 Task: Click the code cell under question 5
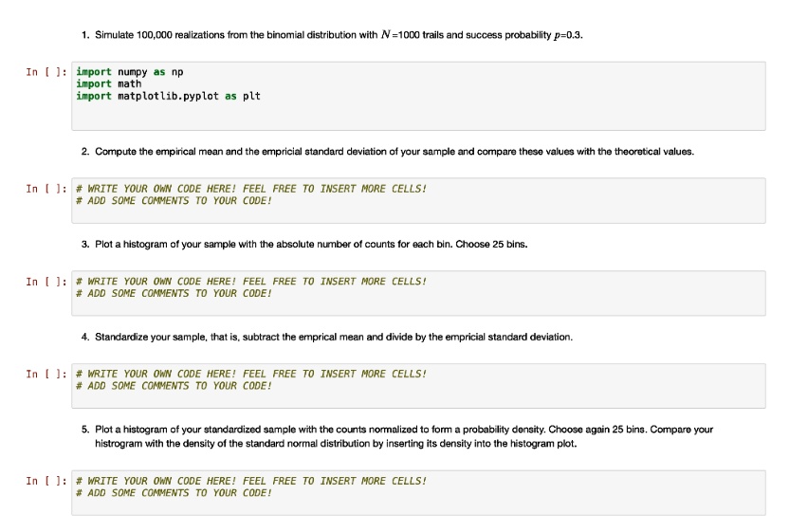(418, 493)
